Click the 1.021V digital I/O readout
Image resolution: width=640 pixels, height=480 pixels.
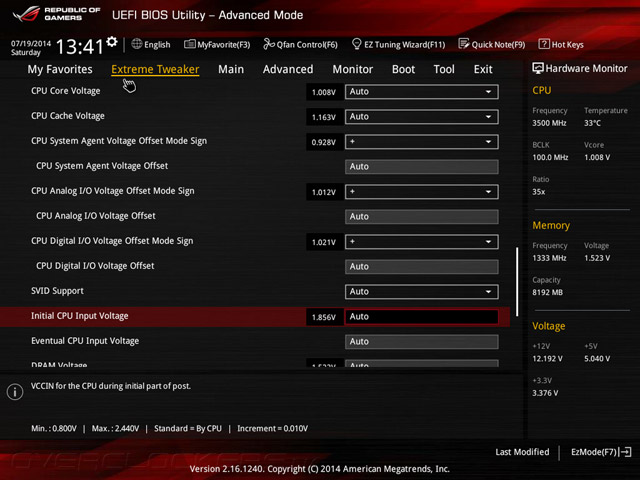point(324,242)
